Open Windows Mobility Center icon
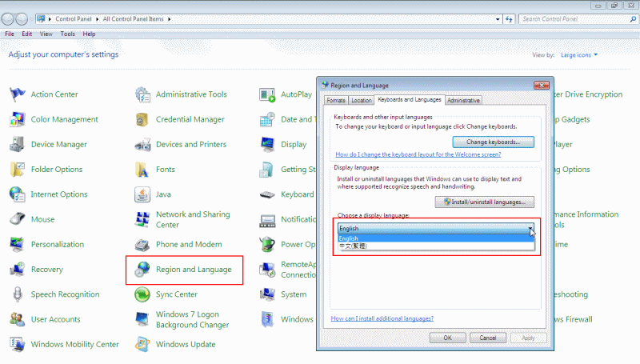This screenshot has width=640, height=364. point(17,345)
